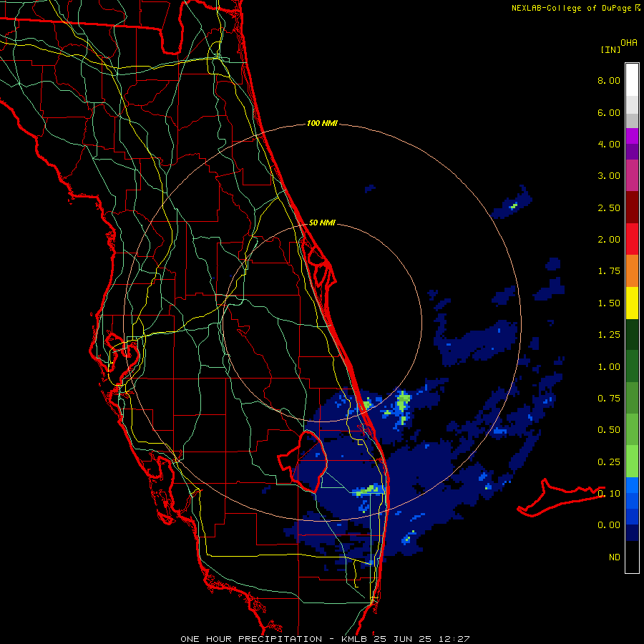The image size is (644, 644).
Task: Click the [IN] units label
Action: (x=610, y=49)
